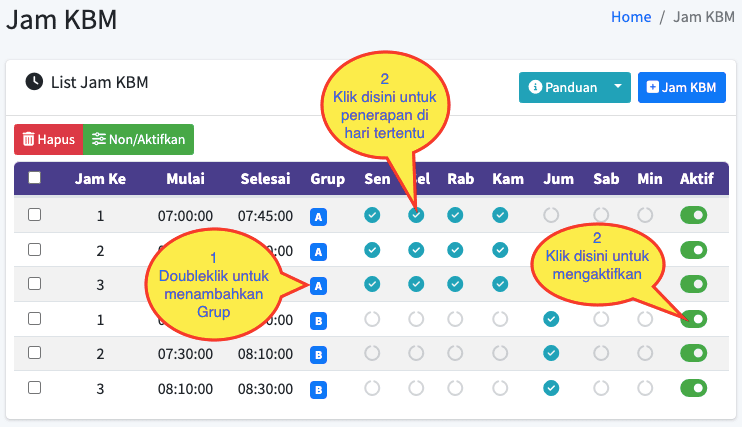This screenshot has width=742, height=427.
Task: Click Kam checkmark on third row
Action: (500, 284)
